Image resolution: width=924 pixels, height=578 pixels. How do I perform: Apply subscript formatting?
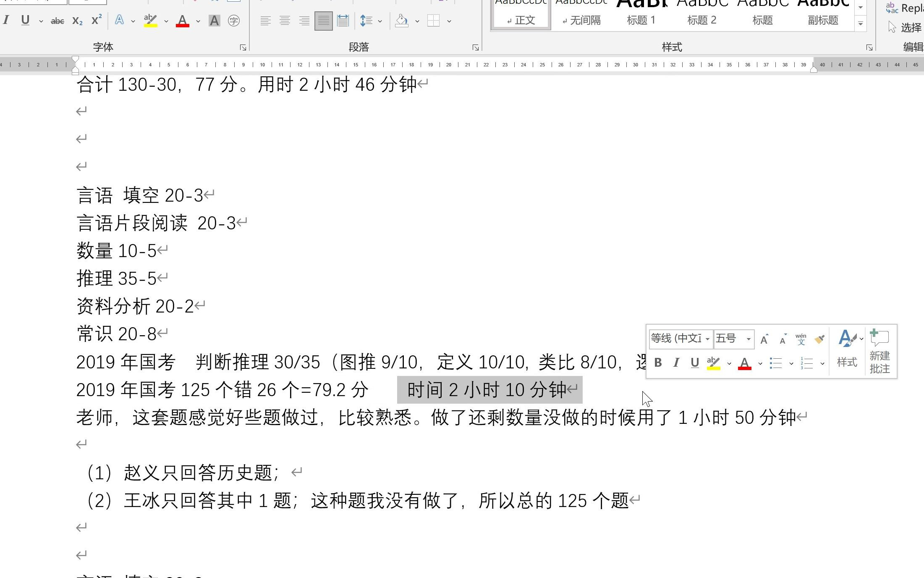click(77, 21)
